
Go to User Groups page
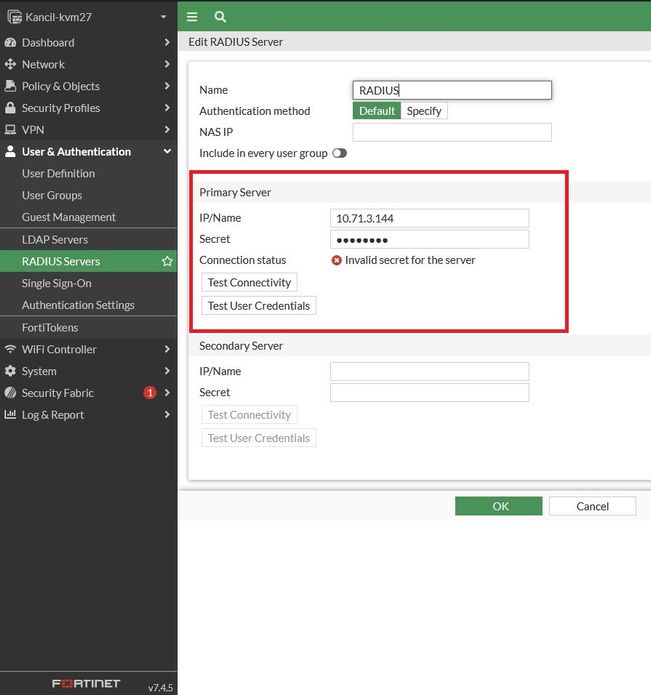[x=52, y=196]
